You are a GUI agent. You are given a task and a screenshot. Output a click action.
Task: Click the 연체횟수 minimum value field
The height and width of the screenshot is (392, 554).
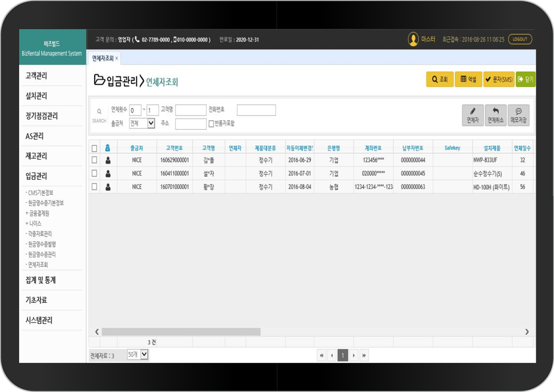click(135, 110)
